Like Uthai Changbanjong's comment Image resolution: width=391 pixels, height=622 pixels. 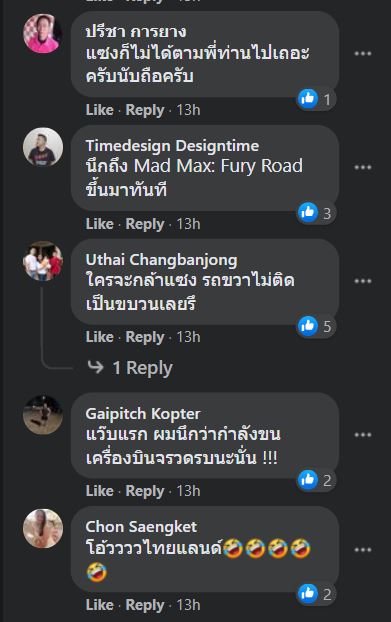(x=100, y=337)
